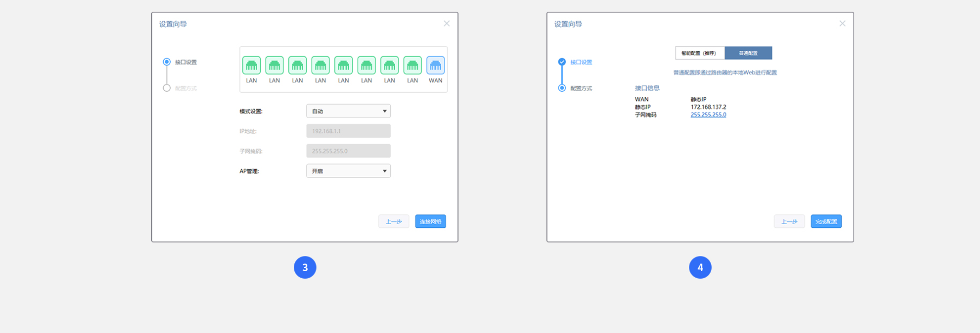Select the 接口设置 radio step in port dialog
The image size is (980, 333).
[167, 62]
